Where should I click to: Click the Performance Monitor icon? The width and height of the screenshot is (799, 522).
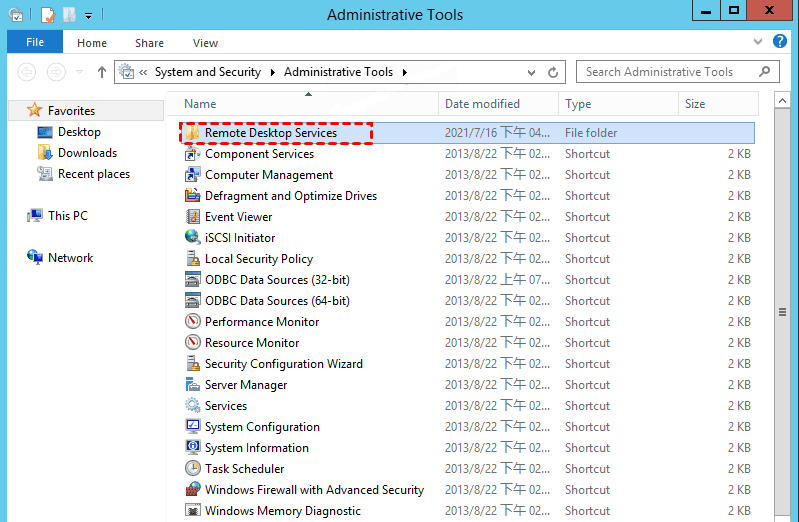coord(193,322)
